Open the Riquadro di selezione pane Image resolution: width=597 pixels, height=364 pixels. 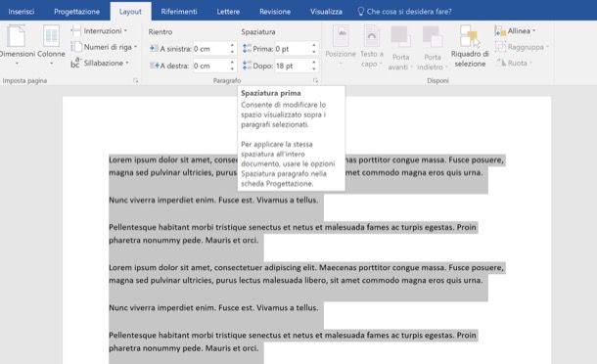click(470, 46)
